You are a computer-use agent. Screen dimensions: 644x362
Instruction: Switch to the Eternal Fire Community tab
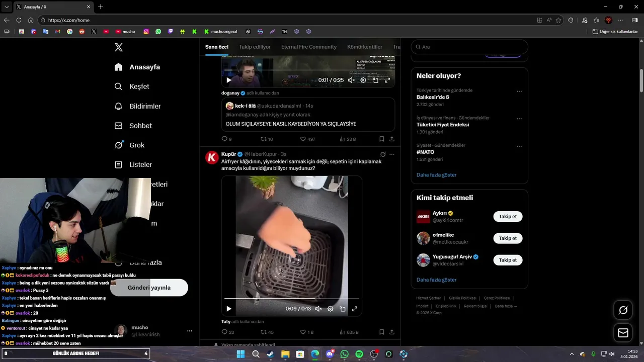click(x=309, y=47)
